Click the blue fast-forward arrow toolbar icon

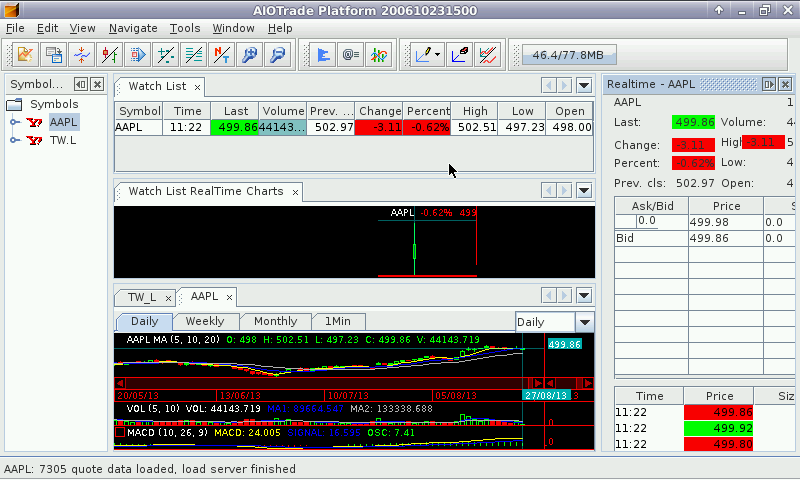click(x=138, y=55)
